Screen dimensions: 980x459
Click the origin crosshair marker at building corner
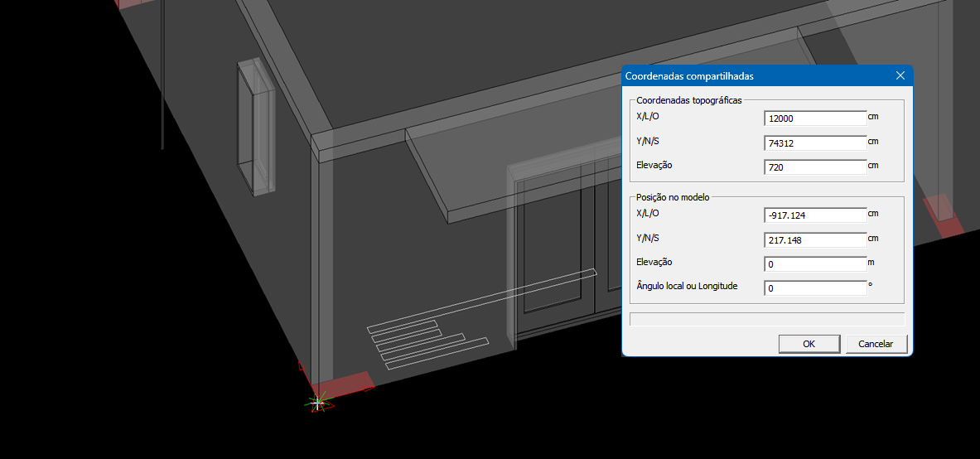click(x=317, y=403)
